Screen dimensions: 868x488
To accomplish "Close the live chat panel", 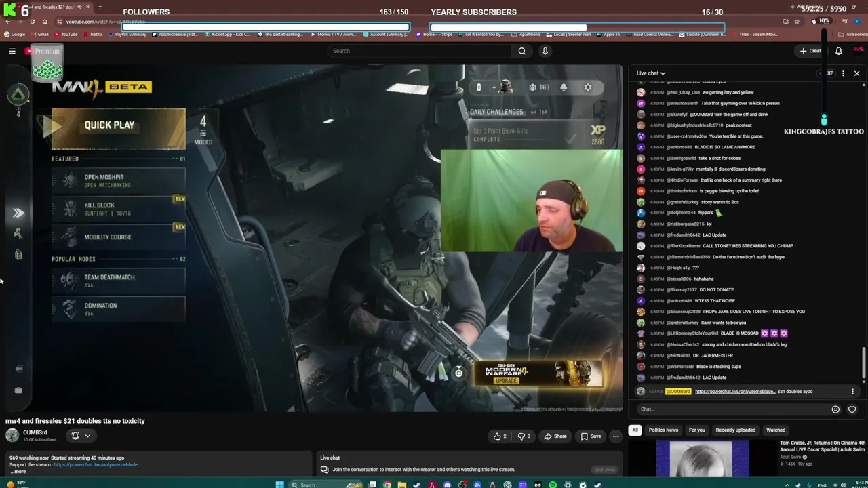I will coord(856,73).
